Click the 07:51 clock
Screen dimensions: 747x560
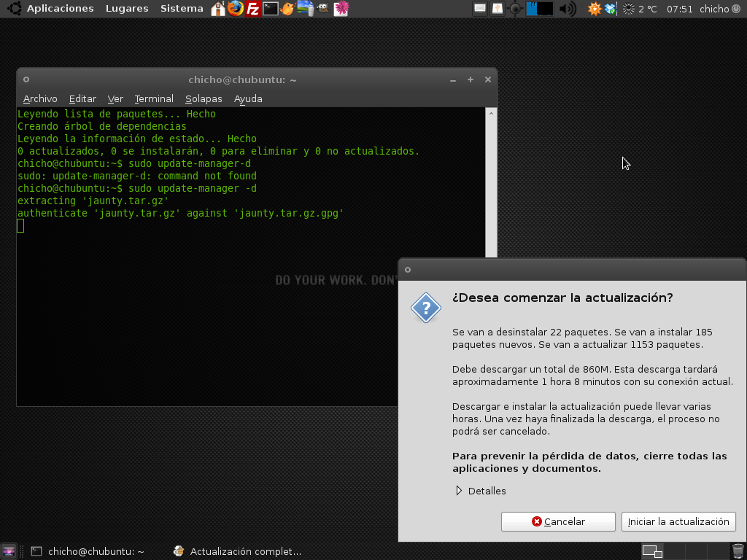point(679,9)
